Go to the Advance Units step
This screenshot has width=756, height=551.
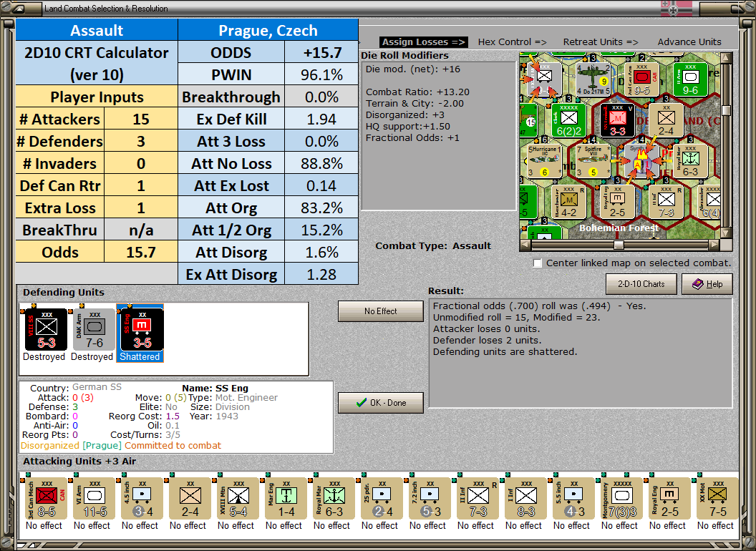coord(689,42)
